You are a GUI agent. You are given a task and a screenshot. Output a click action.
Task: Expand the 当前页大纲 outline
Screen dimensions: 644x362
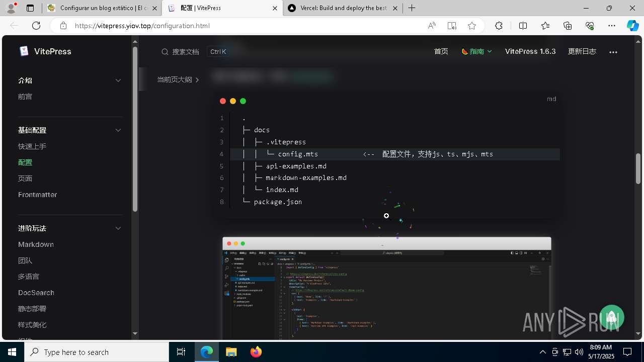click(178, 79)
